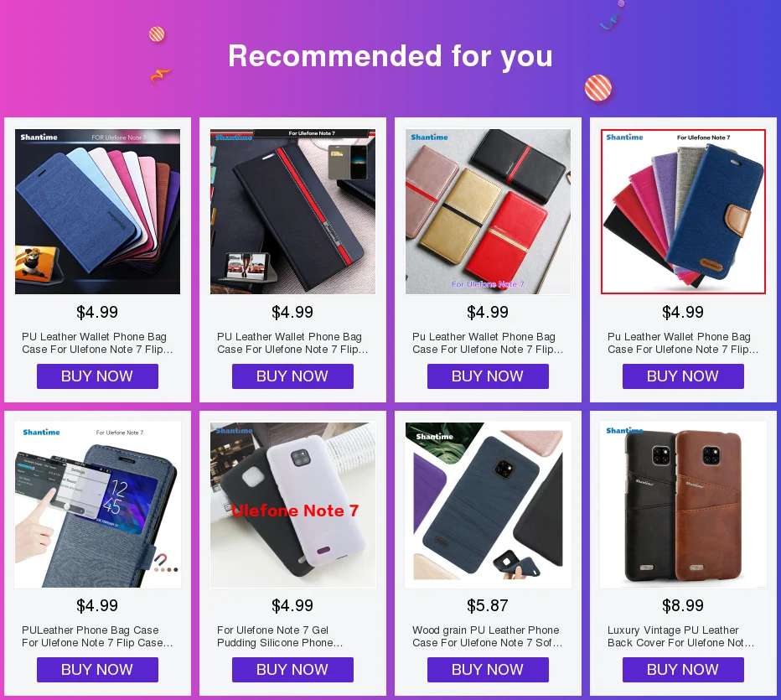
Task: Open the For Ulefone Note 7 Gel Pudding title
Action: [x=280, y=636]
